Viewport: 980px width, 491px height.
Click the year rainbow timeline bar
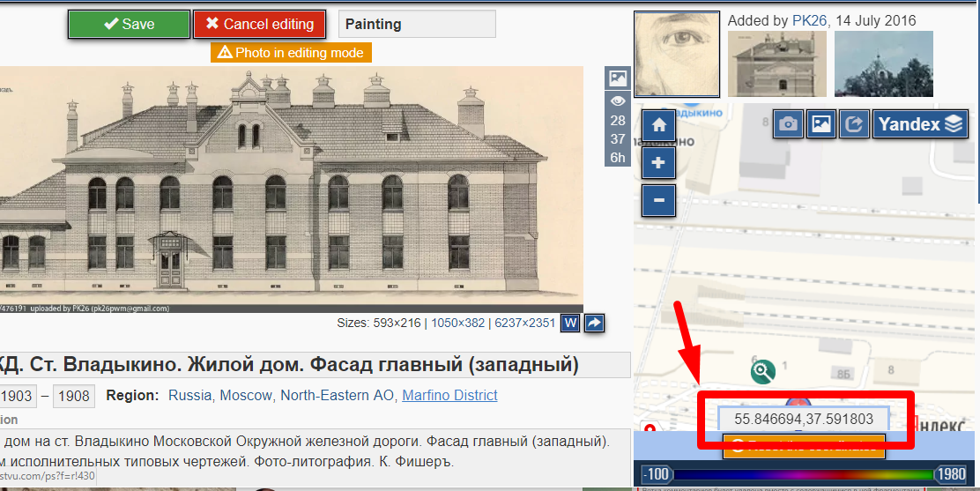click(x=803, y=475)
